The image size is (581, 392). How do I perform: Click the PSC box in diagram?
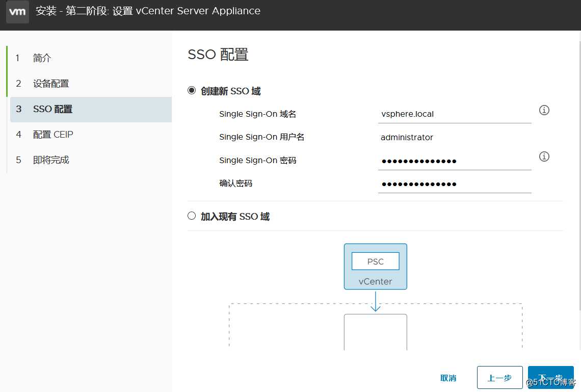pyautogui.click(x=375, y=261)
